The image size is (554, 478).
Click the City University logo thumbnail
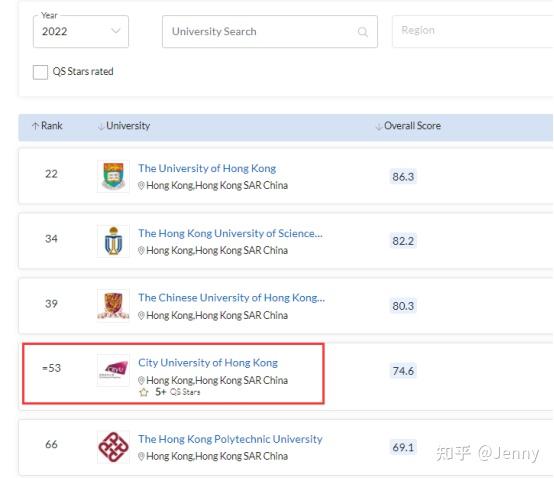point(113,370)
